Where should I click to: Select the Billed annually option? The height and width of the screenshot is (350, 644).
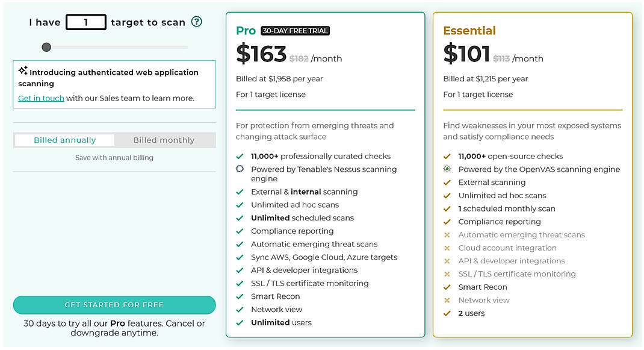coord(64,140)
